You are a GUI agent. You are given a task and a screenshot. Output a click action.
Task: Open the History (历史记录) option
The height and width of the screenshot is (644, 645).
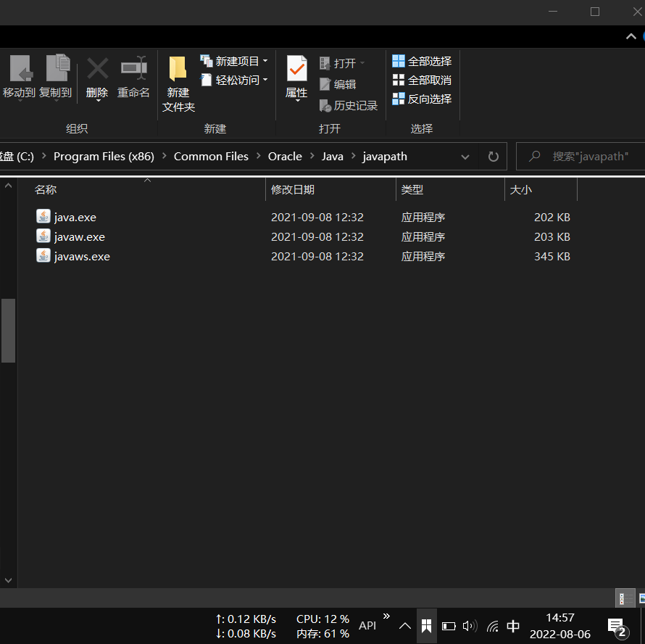point(349,105)
